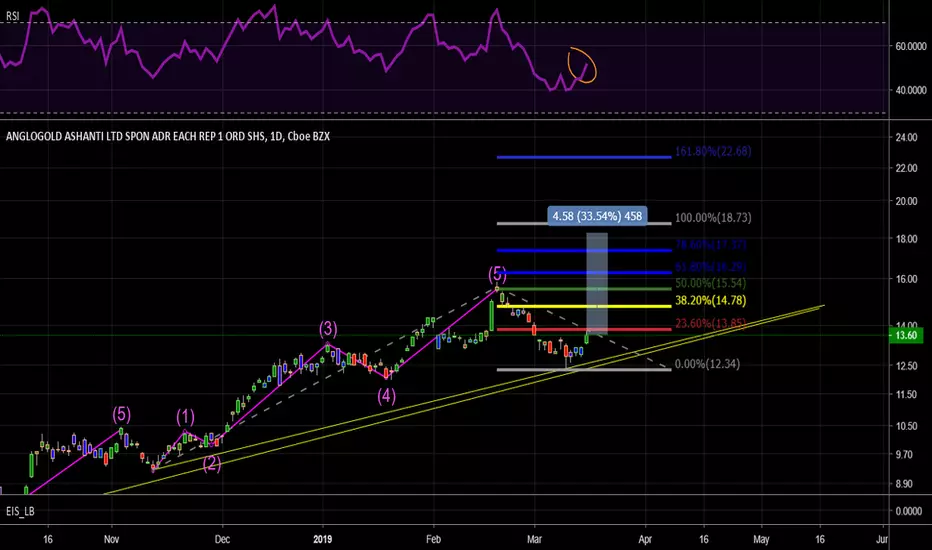Click 12.50 on the price axis
Viewport: 932px width, 550px height.
click(x=906, y=366)
